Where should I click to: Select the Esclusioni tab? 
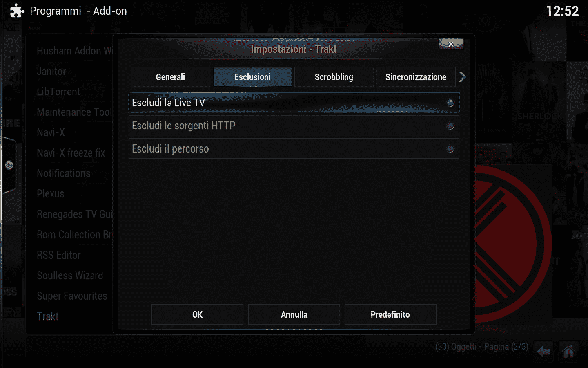tap(252, 77)
